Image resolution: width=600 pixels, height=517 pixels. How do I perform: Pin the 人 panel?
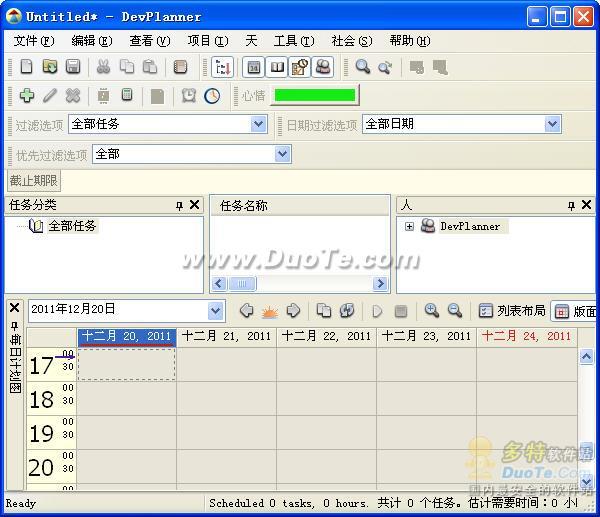pos(571,206)
